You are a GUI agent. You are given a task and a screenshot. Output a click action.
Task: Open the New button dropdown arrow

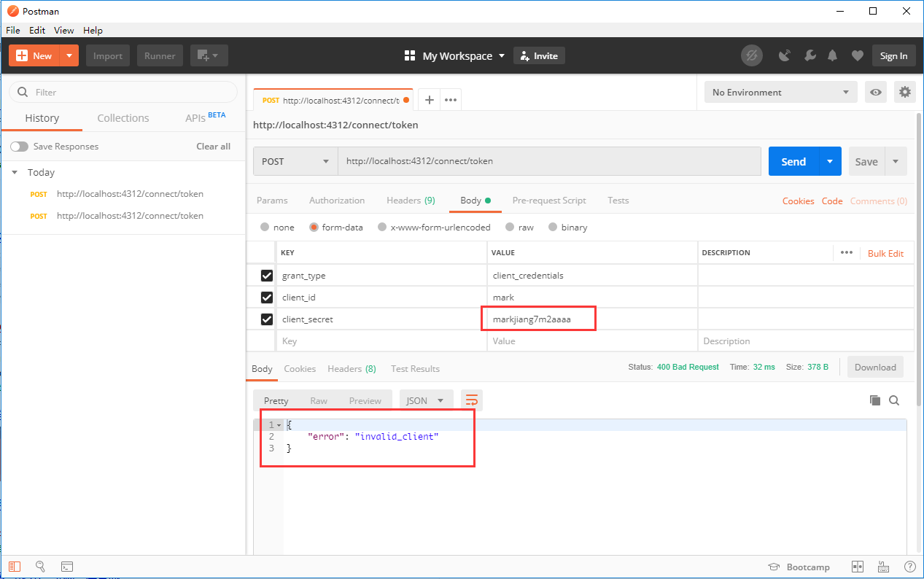tap(69, 55)
